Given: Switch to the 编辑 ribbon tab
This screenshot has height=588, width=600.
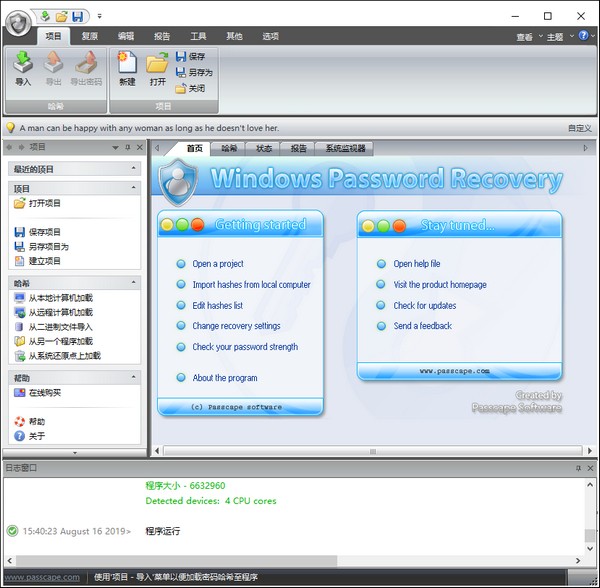Looking at the screenshot, I should pos(126,36).
